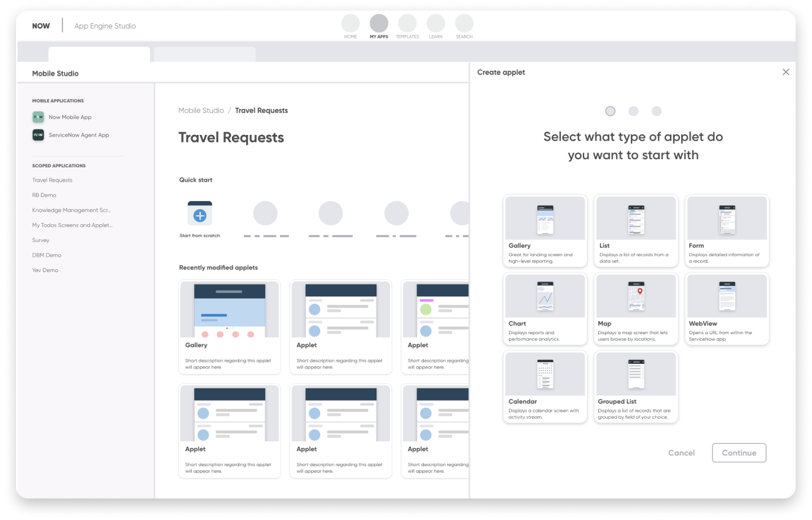Open Yev Demo scoped application

[x=45, y=270]
